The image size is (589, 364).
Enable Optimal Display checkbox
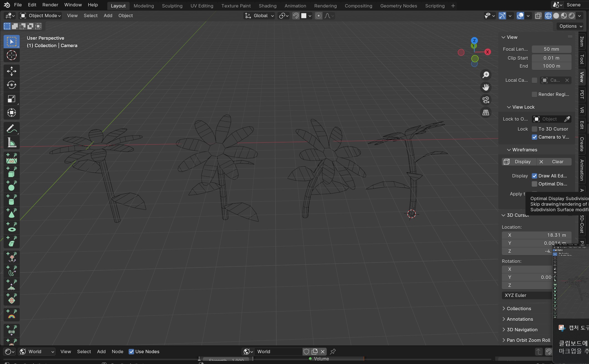[x=534, y=184]
